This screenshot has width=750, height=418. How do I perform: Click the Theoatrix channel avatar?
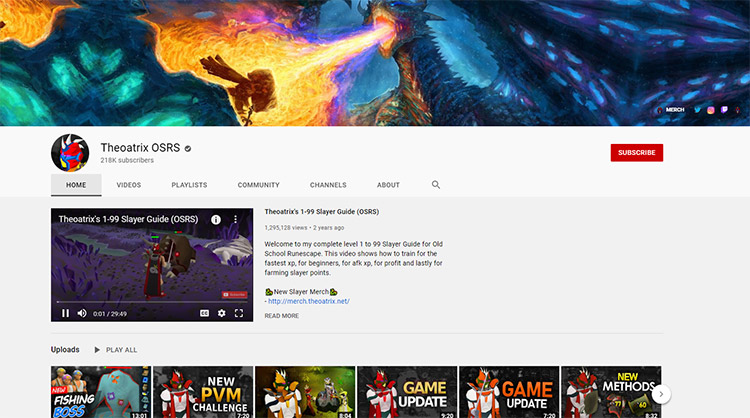70,153
